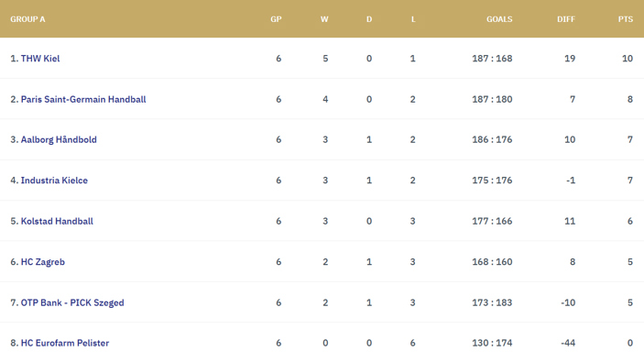Click the DIFF column header
This screenshot has height=362, width=644.
pyautogui.click(x=566, y=19)
